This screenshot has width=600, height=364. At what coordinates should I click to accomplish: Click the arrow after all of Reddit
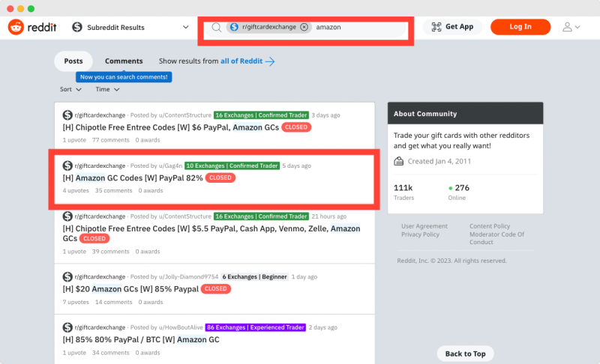point(270,61)
